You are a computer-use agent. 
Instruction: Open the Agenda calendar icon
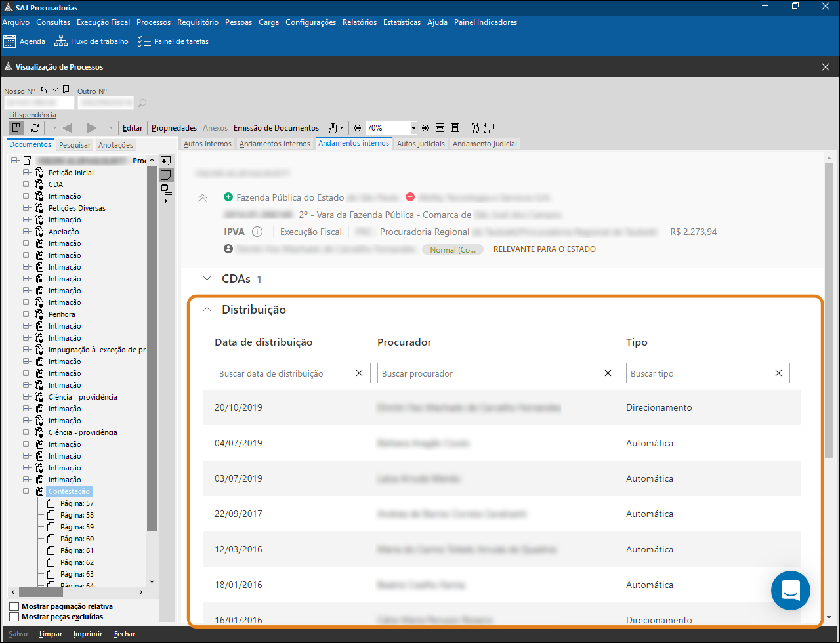pyautogui.click(x=9, y=41)
